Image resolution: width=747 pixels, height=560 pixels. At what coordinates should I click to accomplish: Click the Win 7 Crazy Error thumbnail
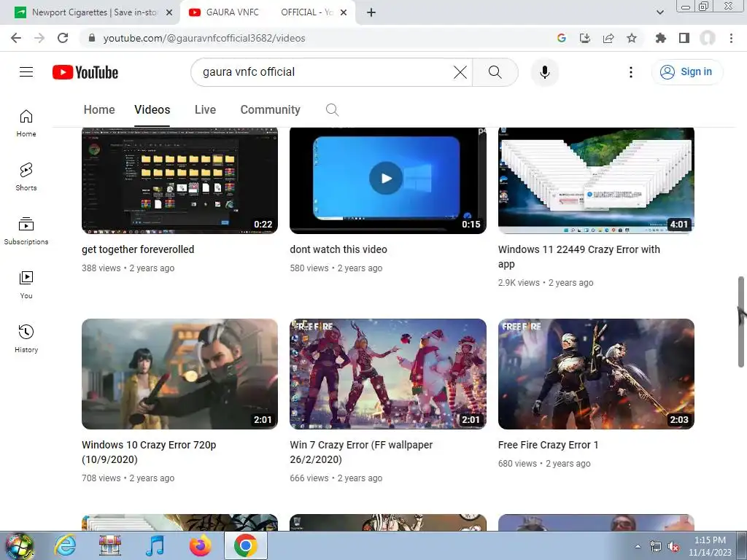coord(388,374)
